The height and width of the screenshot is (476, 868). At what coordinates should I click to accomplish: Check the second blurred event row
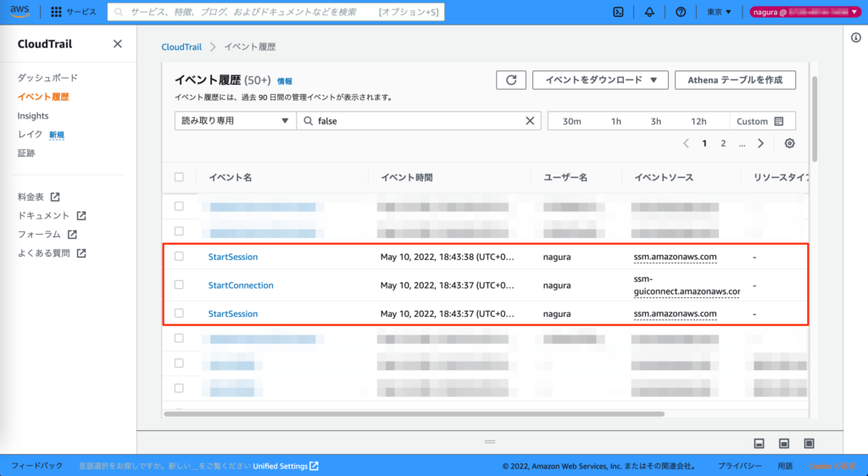click(179, 230)
